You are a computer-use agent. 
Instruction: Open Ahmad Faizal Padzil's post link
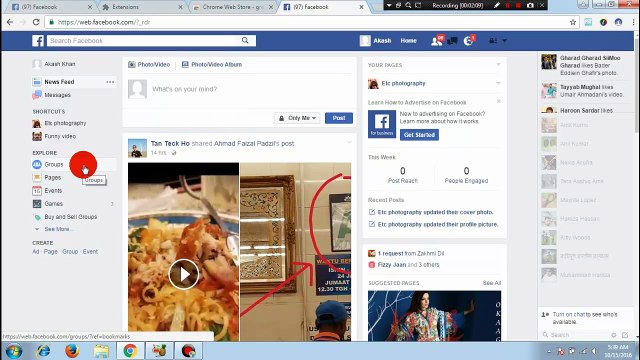pyautogui.click(x=254, y=143)
